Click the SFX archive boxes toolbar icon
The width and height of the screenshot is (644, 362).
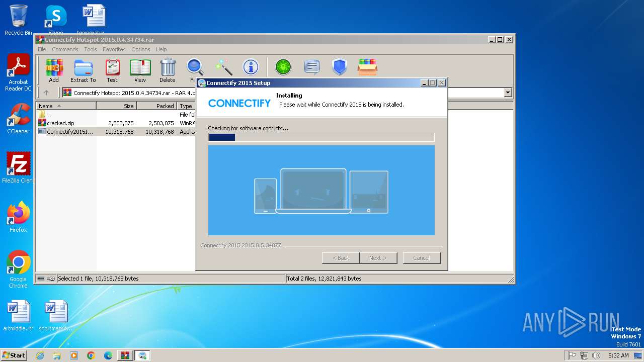point(367,67)
